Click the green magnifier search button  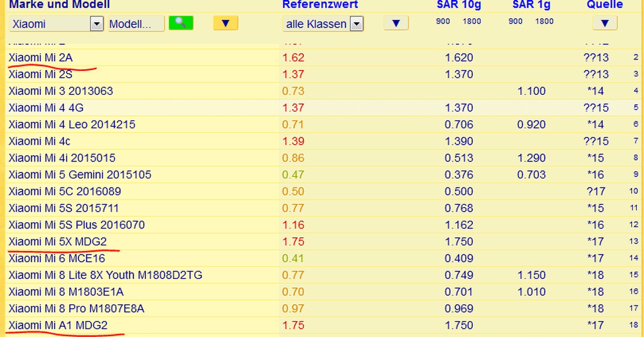(x=181, y=23)
